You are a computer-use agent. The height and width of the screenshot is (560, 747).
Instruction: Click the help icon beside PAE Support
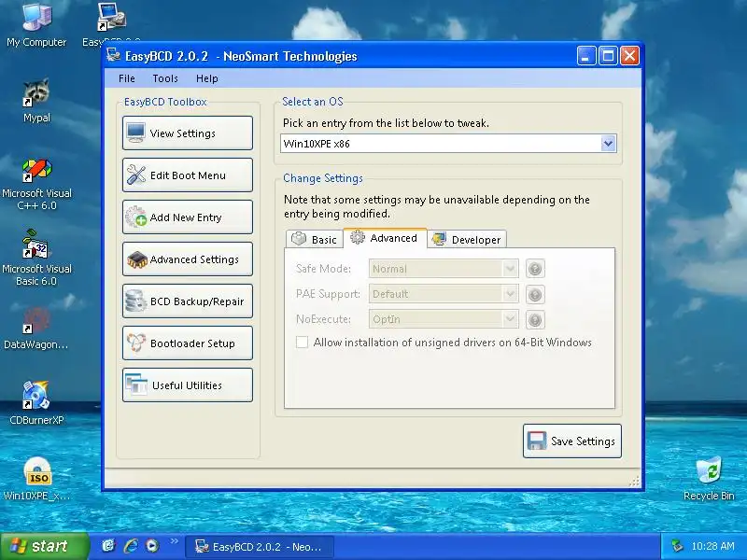point(535,294)
